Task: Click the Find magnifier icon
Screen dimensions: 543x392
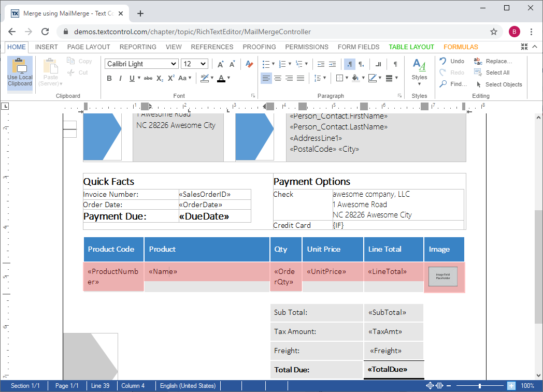Action: [443, 84]
